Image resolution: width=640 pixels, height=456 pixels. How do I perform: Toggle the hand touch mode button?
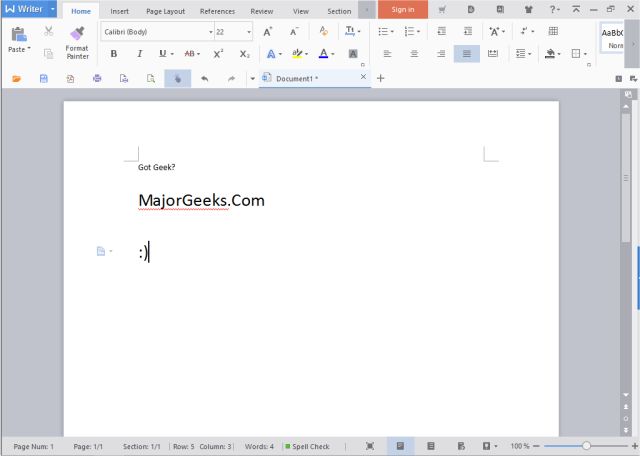(x=178, y=78)
